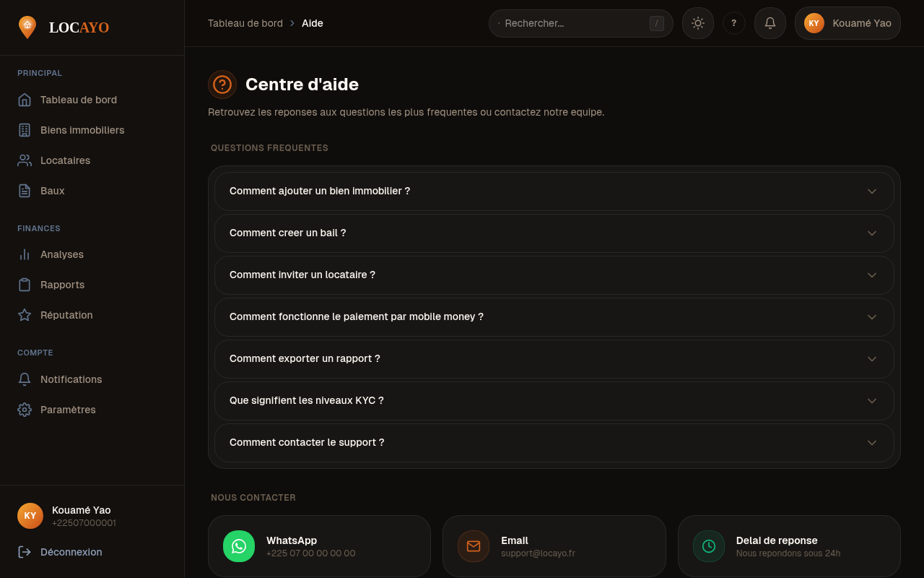Screen dimensions: 924x578
Task: Click the Analyses bar chart icon
Action: [x=25, y=254]
